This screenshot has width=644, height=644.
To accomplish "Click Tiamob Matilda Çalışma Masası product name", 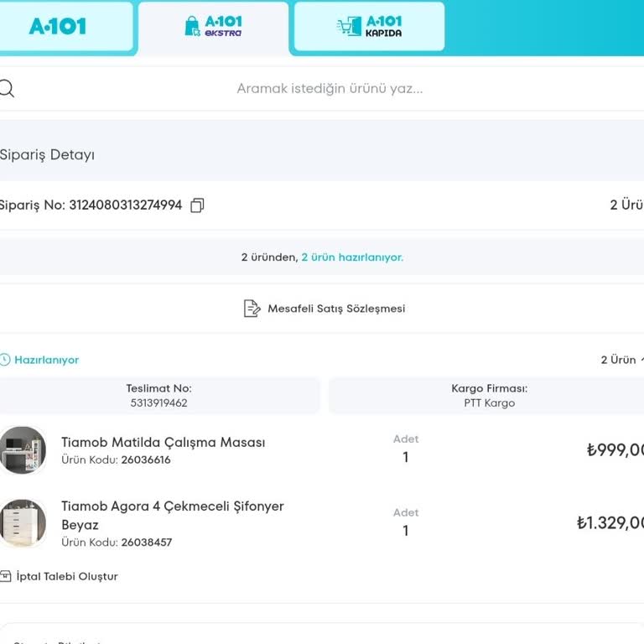I will 163,443.
